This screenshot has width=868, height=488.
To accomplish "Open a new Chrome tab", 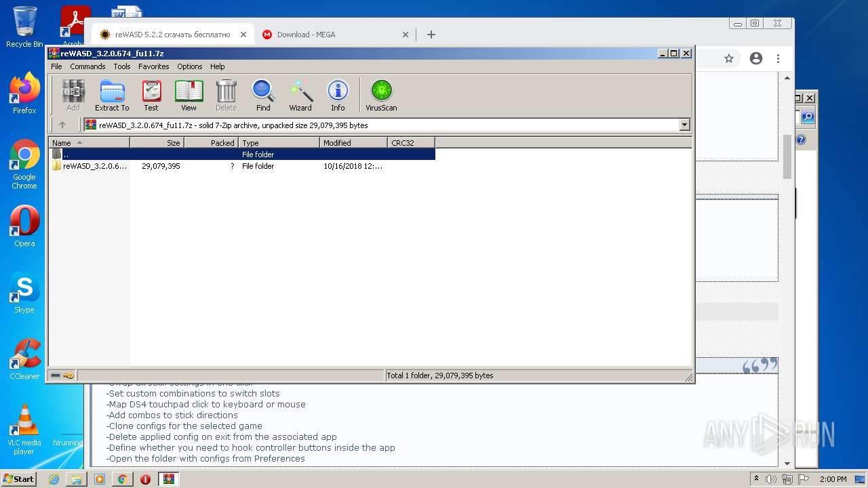I will [431, 35].
